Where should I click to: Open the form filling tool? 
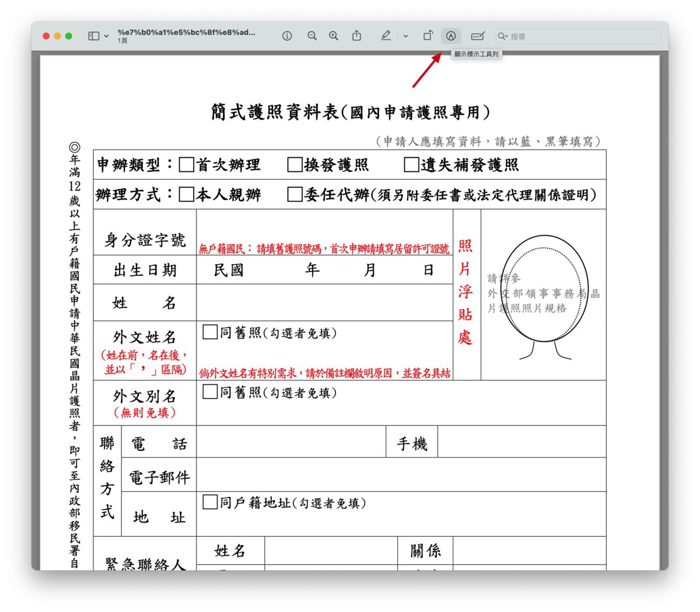pyautogui.click(x=478, y=36)
